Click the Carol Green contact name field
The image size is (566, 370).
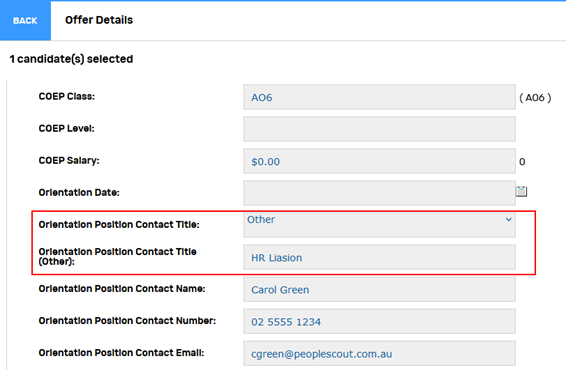pos(379,289)
